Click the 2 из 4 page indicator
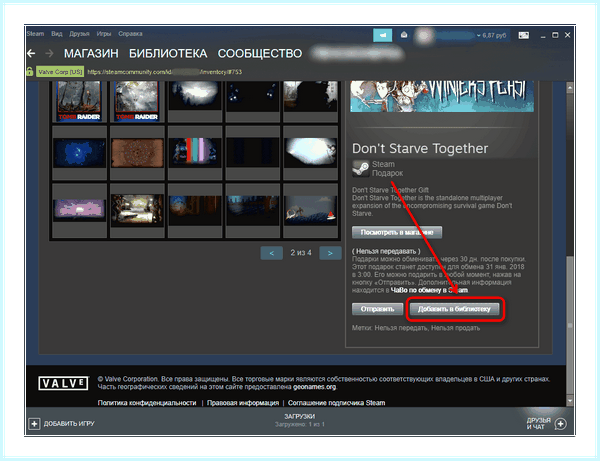 click(x=301, y=253)
